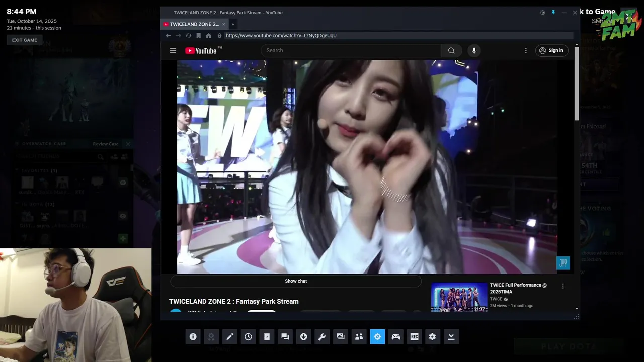Go to the browser home page
Screen dimensions: 644x362
coord(209,36)
